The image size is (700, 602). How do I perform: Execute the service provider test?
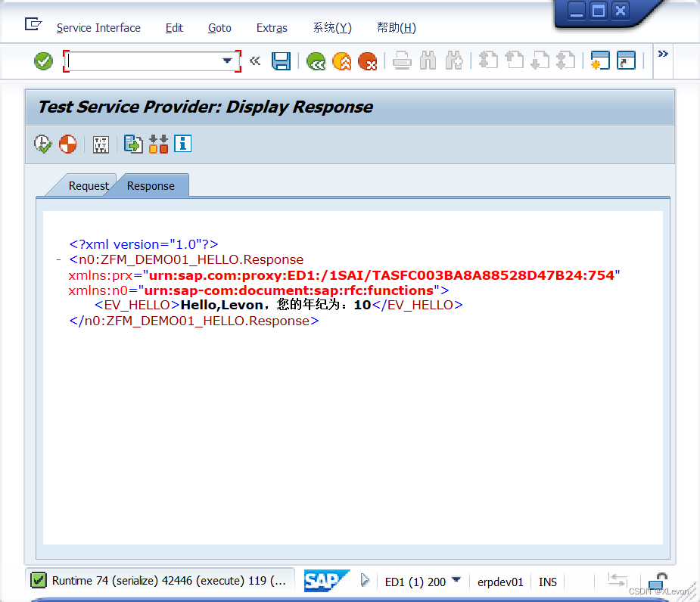pos(43,143)
